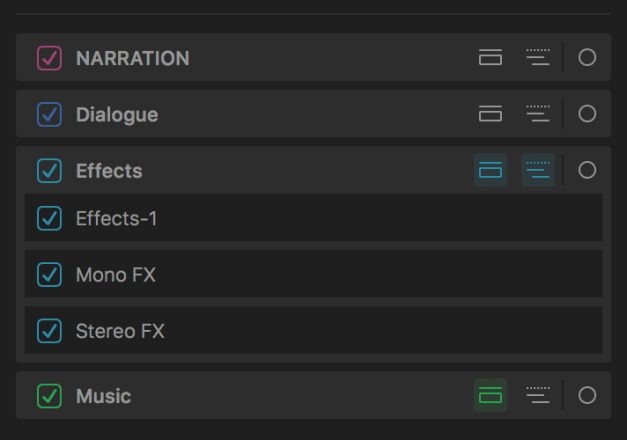Collapse subrole lanes for Effects
This screenshot has width=627, height=440.
pyautogui.click(x=538, y=171)
